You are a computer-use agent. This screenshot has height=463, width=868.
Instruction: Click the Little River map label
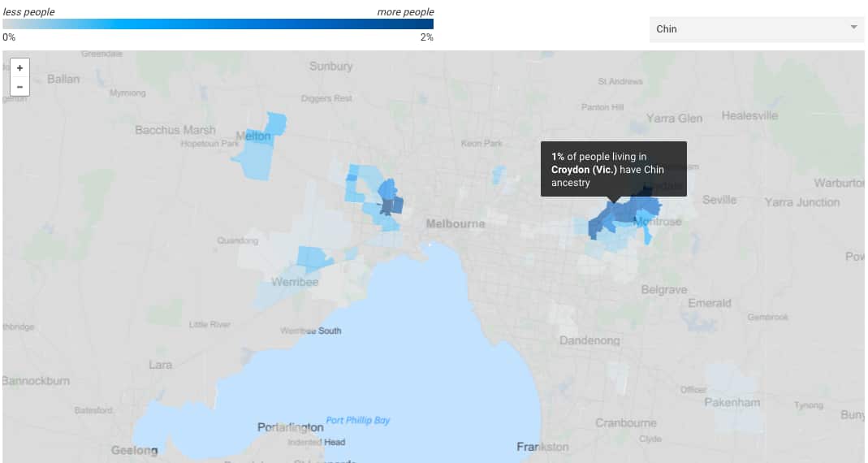click(x=209, y=325)
